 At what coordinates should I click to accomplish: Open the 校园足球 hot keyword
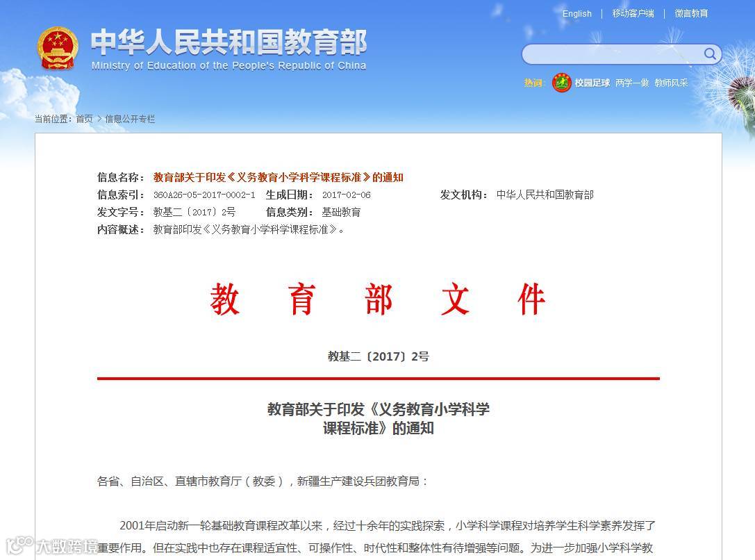592,83
